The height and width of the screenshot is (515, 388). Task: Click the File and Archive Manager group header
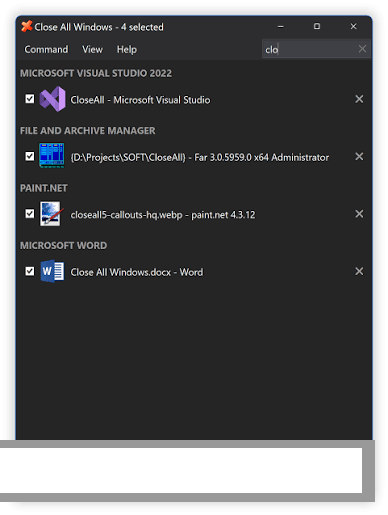88,131
